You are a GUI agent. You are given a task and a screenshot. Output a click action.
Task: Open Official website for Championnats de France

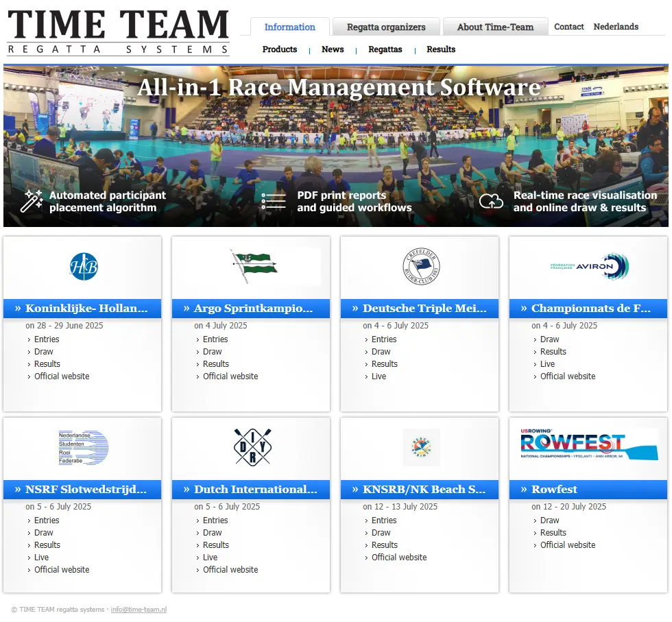pyautogui.click(x=568, y=376)
